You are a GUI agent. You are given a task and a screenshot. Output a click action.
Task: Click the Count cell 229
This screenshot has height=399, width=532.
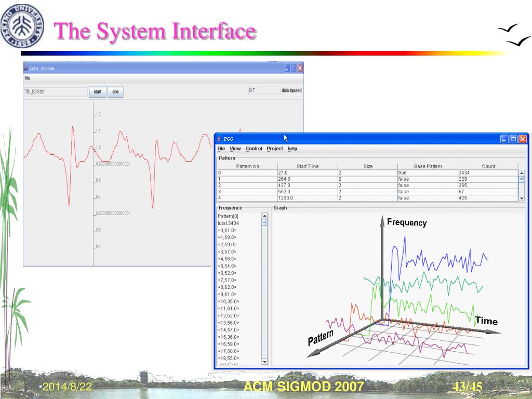(x=488, y=179)
